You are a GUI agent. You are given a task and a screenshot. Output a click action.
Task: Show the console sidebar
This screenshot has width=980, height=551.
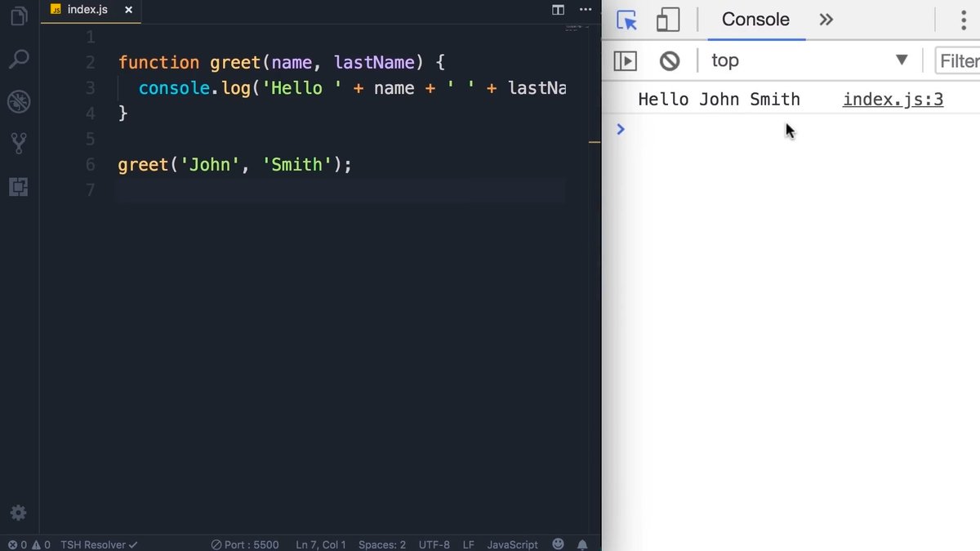point(626,60)
